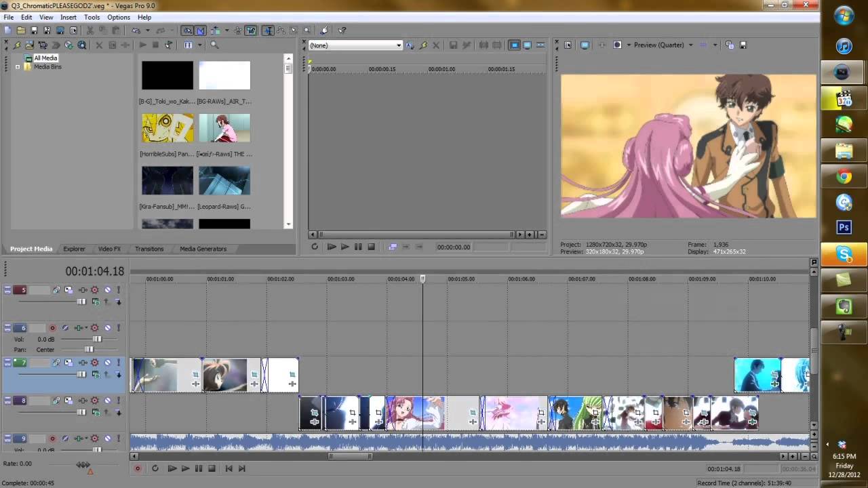
Task: Open the Auto Ripple mode dropdown arrow
Action: 226,30
